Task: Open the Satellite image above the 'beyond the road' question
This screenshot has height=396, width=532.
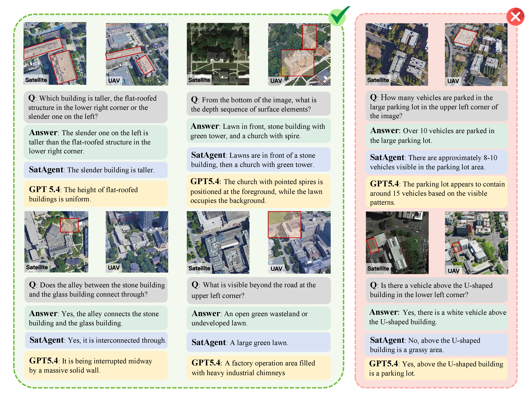Action: pos(218,242)
